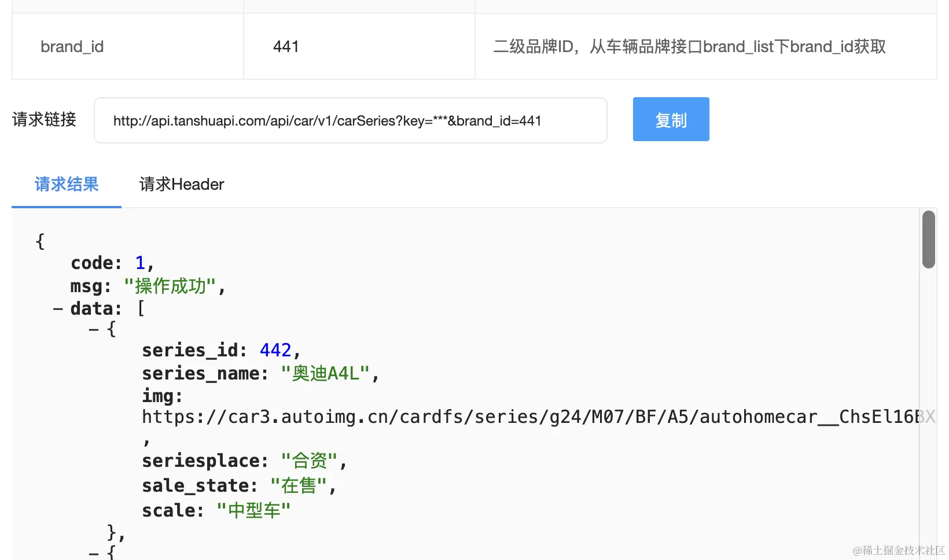This screenshot has width=949, height=560.
Task: Click the brand_id parameter name cell
Action: pyautogui.click(x=72, y=47)
